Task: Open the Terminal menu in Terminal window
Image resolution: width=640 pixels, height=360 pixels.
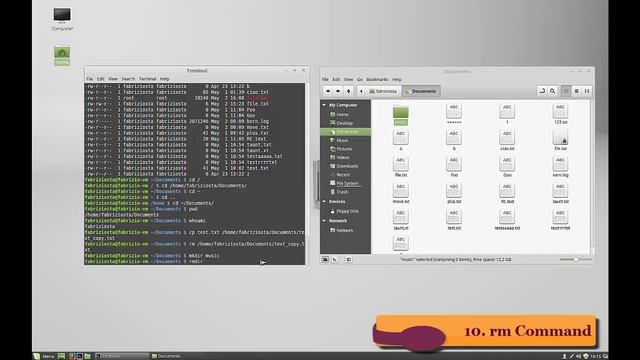Action: tap(147, 79)
